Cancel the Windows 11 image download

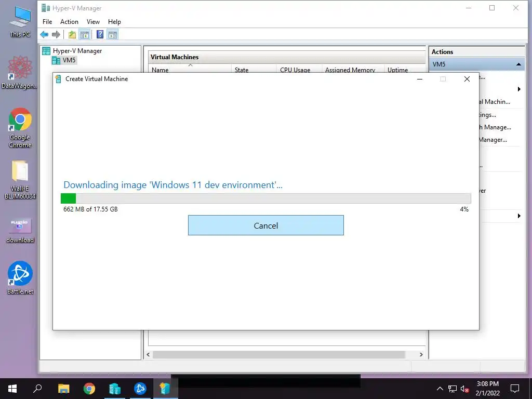pyautogui.click(x=265, y=225)
